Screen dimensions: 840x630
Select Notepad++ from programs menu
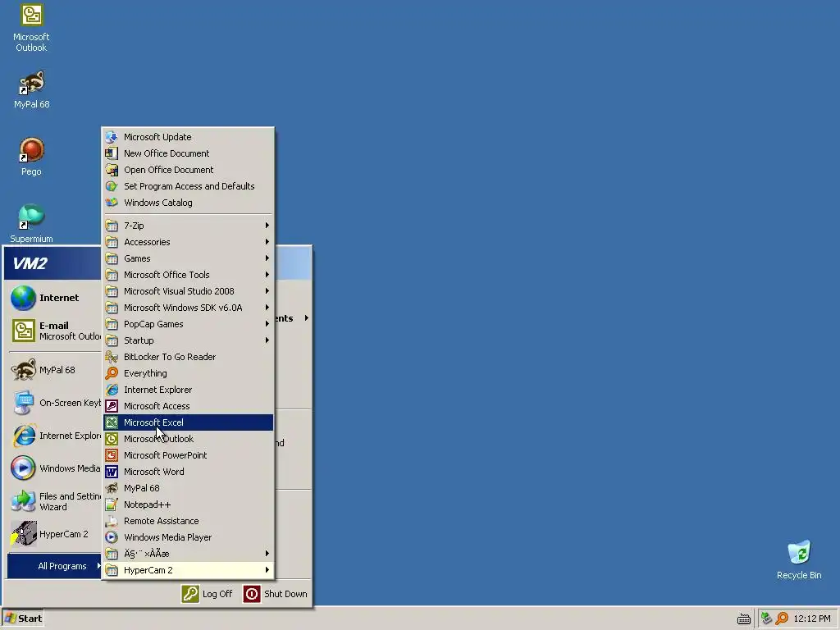tap(188, 504)
